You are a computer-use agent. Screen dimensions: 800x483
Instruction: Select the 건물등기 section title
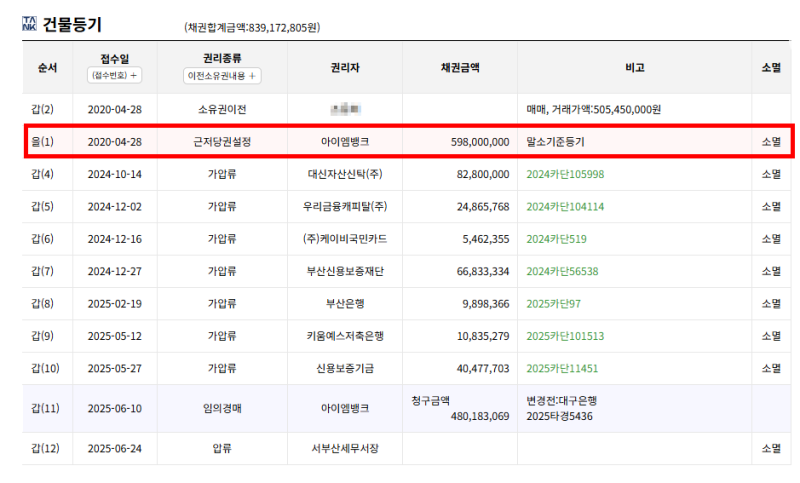72,24
